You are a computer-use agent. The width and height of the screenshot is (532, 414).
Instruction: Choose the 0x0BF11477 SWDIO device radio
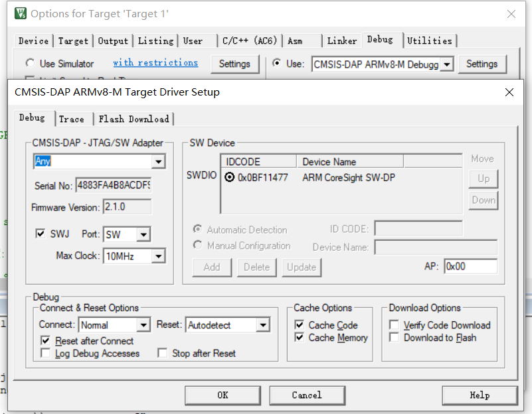[x=229, y=177]
